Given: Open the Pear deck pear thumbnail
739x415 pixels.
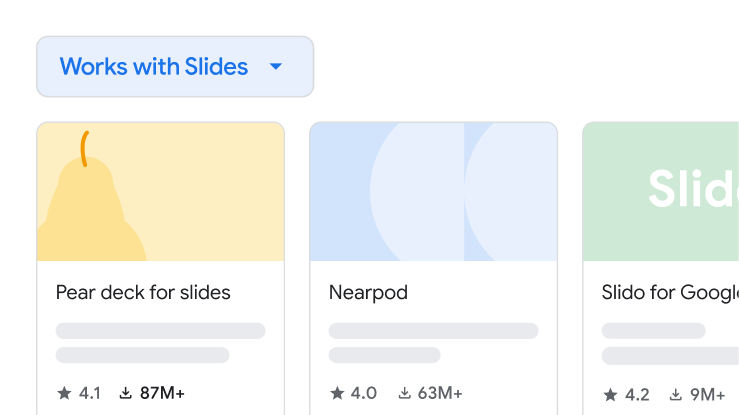Looking at the screenshot, I should tap(160, 192).
